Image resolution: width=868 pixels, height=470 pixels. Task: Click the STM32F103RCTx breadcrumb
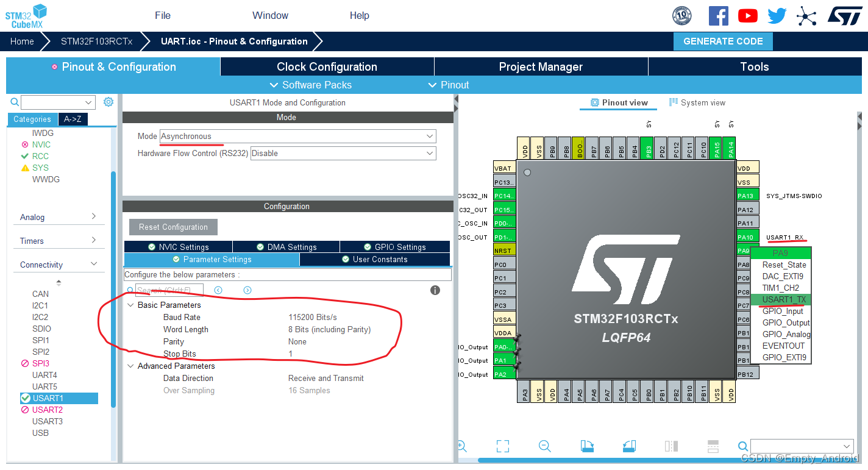pos(96,41)
